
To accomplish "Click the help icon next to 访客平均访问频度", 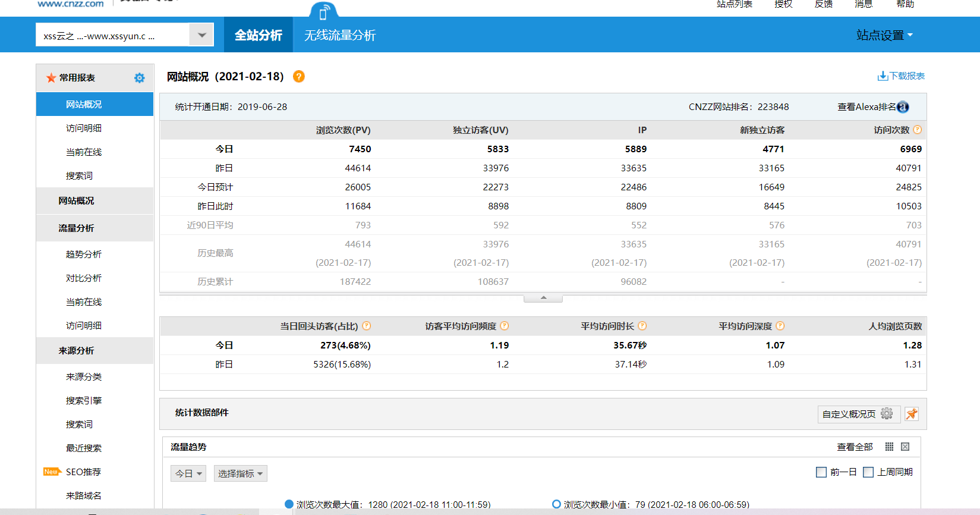I will (x=505, y=326).
